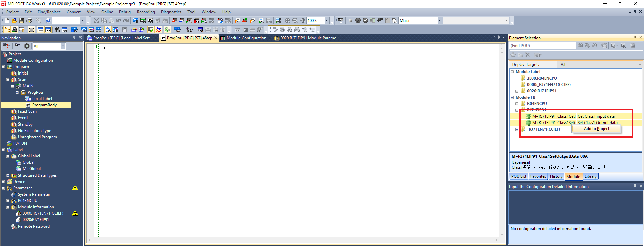Open Navigation options gear icon
The height and width of the screenshot is (246, 644).
(x=27, y=46)
